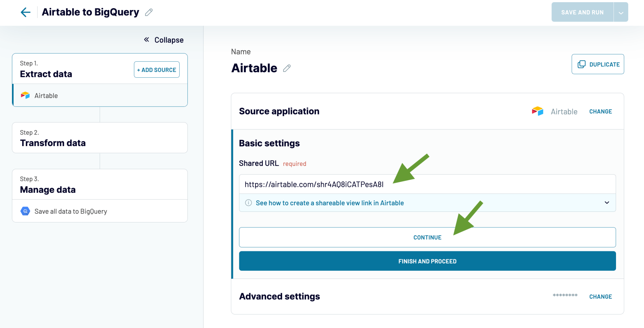Change the source application
The width and height of the screenshot is (644, 328).
[600, 112]
